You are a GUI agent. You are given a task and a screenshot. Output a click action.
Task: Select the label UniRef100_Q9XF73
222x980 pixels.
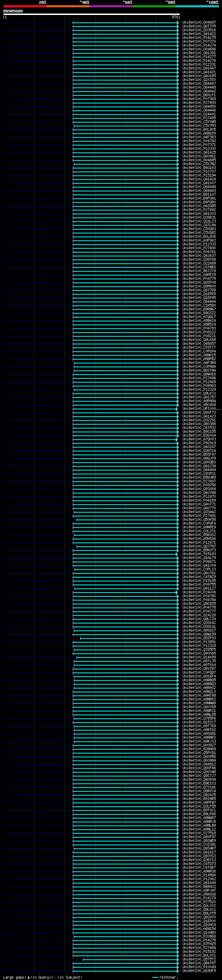(199, 412)
